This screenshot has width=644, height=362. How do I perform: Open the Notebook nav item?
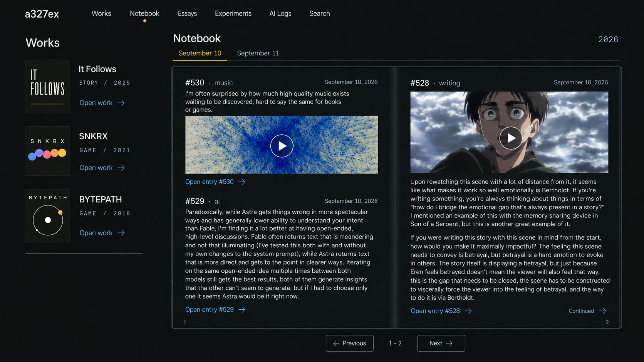(x=144, y=13)
